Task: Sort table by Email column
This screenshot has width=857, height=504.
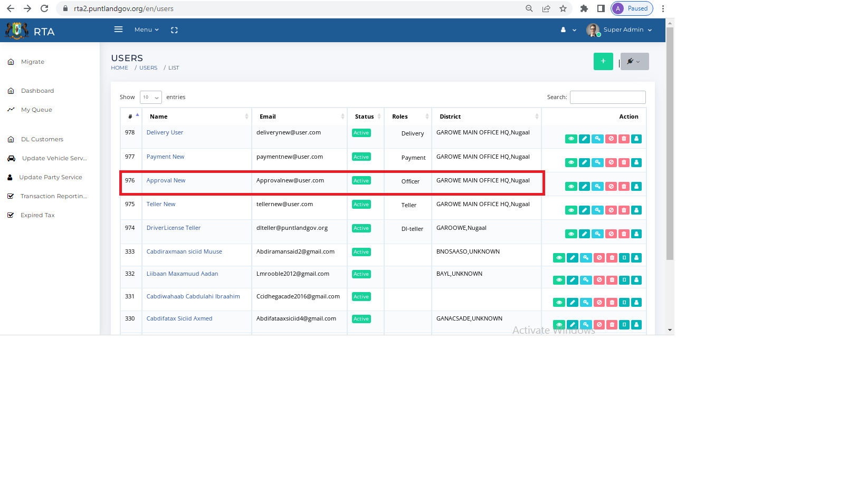Action: pyautogui.click(x=299, y=117)
